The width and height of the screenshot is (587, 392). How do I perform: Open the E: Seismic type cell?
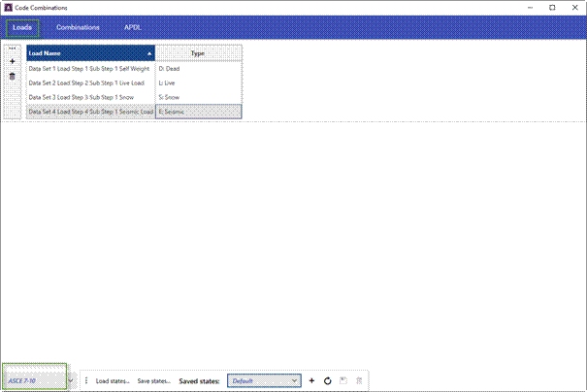tap(198, 112)
